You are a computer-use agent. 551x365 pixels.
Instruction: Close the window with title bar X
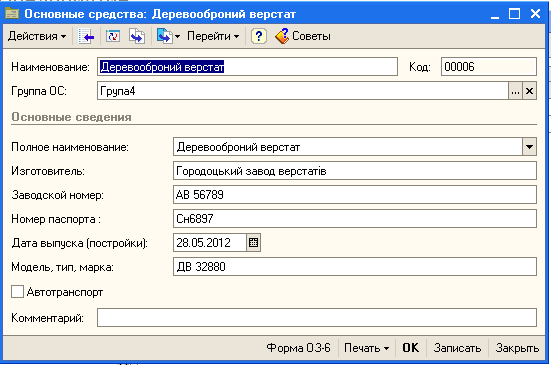pyautogui.click(x=535, y=14)
